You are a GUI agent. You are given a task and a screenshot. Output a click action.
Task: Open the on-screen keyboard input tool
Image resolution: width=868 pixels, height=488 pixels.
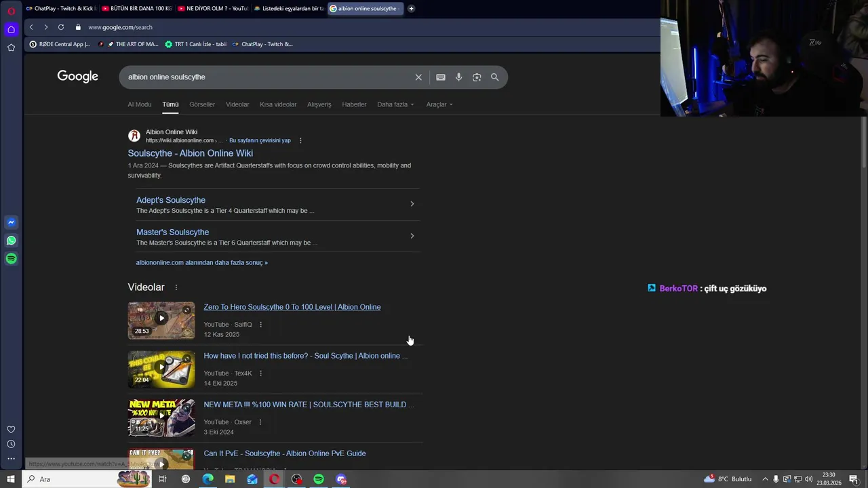point(441,77)
